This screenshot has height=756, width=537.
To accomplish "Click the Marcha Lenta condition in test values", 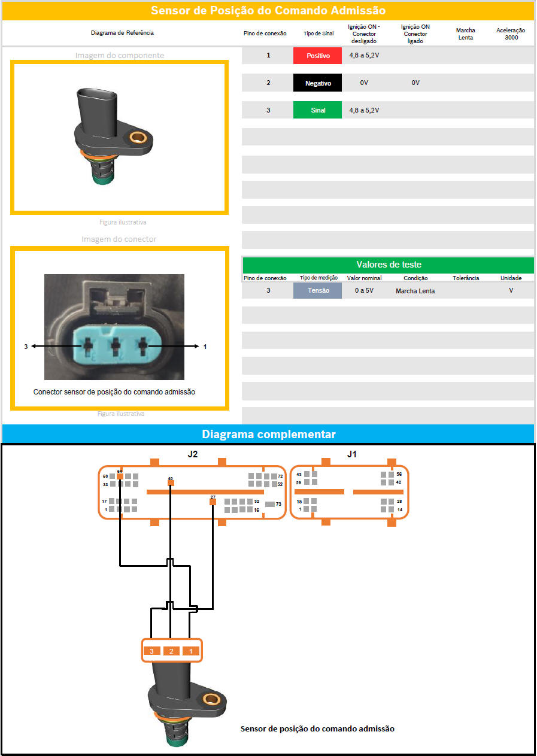I will pos(415,291).
